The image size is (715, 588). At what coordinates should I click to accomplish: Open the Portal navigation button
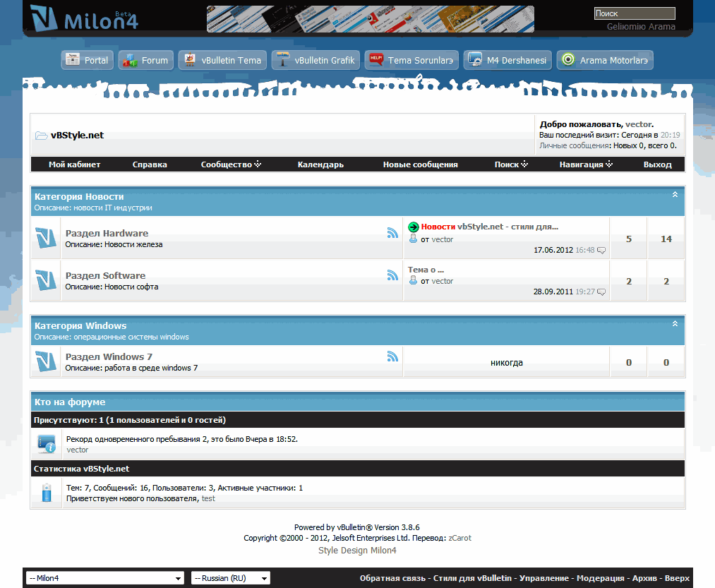pyautogui.click(x=87, y=60)
